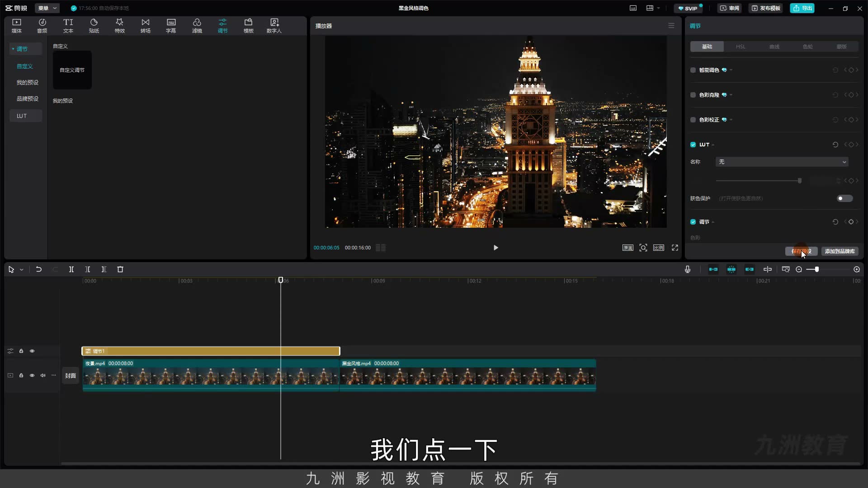Open the 特效 effects panel
Screen dimensions: 868x488
coord(119,26)
